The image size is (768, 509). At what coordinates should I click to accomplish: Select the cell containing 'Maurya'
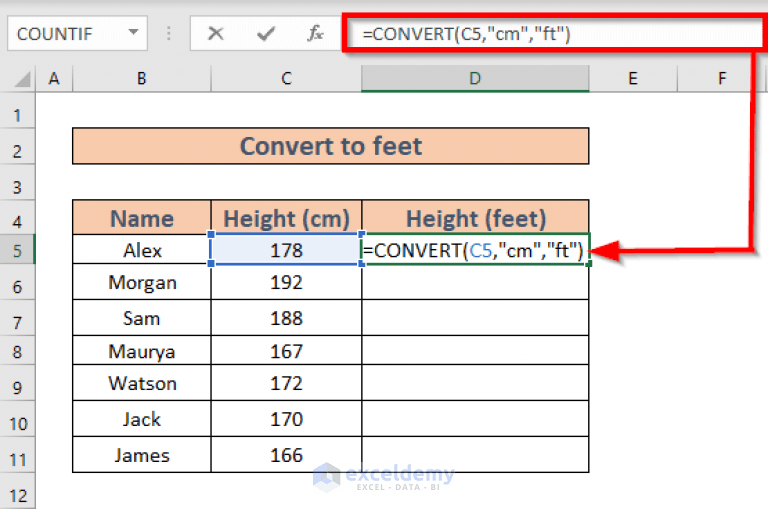(142, 351)
